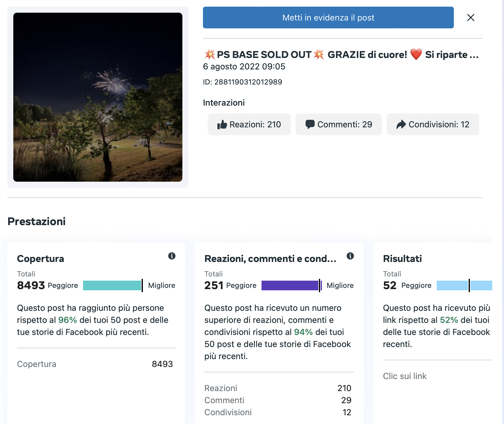Viewport: 504px width, 424px height.
Task: Select the date 6 agosto 2022 09:05
Action: tap(244, 66)
